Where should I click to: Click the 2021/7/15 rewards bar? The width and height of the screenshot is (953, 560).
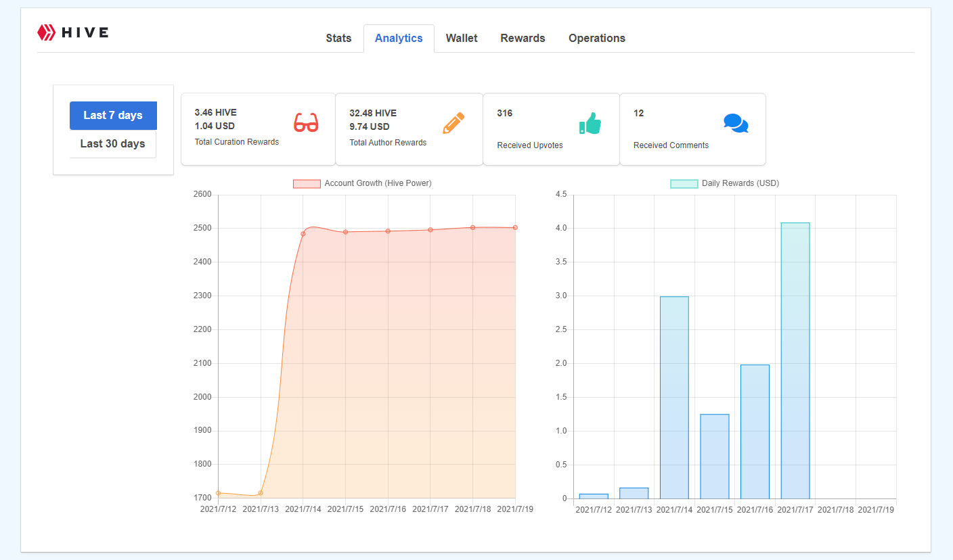tap(715, 457)
